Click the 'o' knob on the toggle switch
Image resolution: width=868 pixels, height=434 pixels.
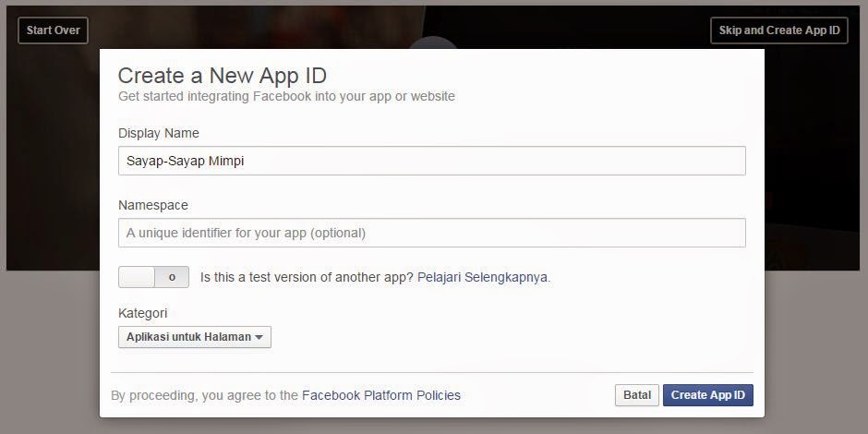coord(172,277)
